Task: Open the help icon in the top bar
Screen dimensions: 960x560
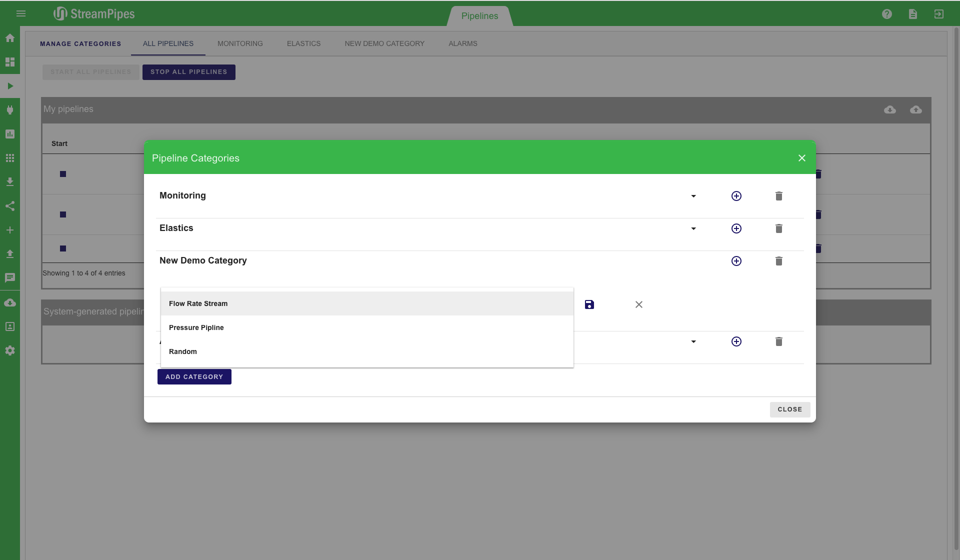Action: click(886, 14)
